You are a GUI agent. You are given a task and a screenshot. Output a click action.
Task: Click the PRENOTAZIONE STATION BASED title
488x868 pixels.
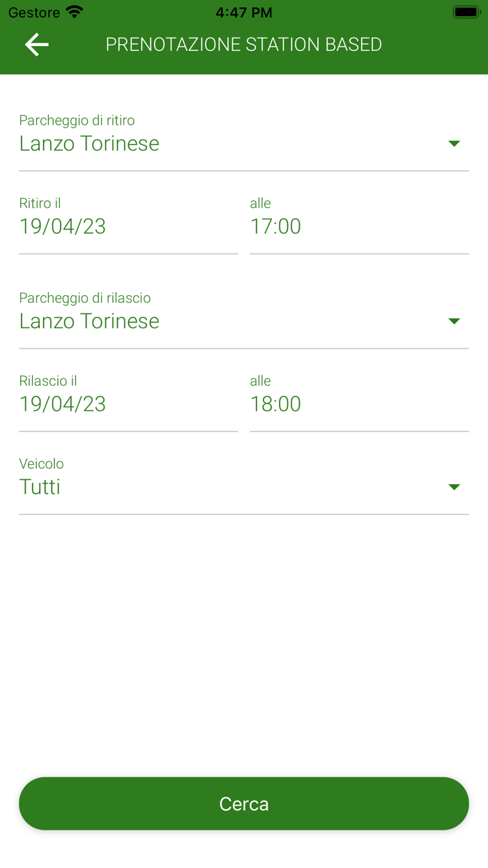243,44
